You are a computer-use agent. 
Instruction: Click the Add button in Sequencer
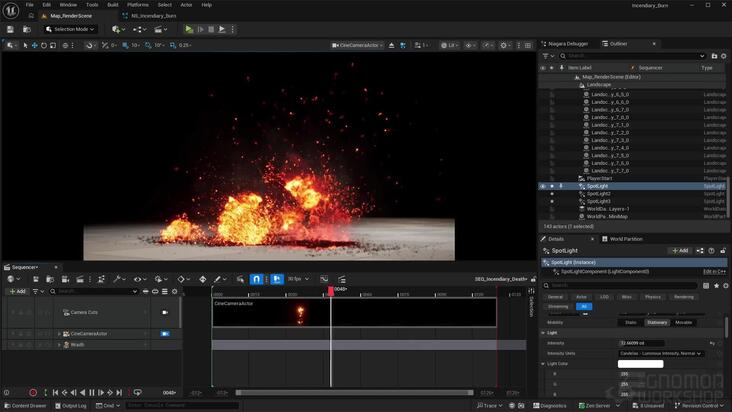tap(18, 291)
